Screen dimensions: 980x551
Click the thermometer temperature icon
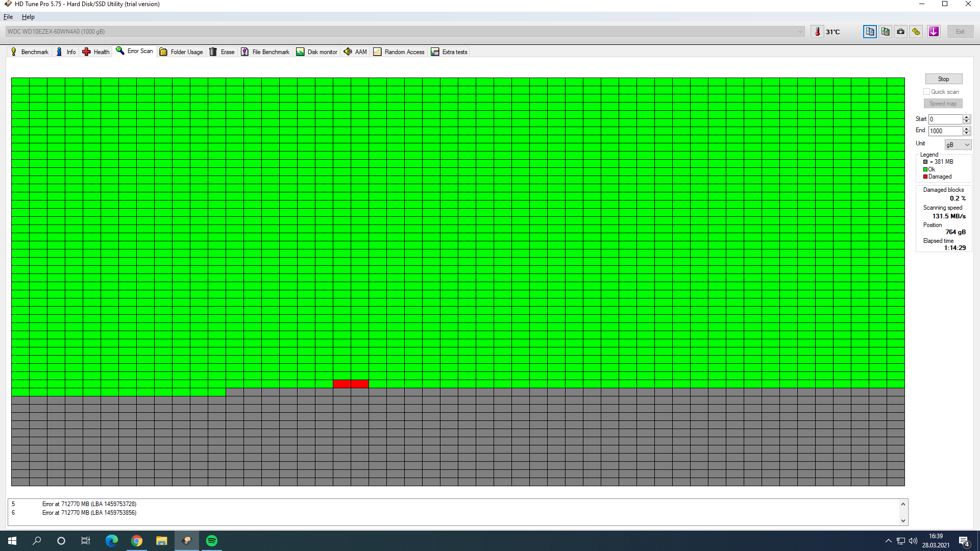[x=817, y=32]
